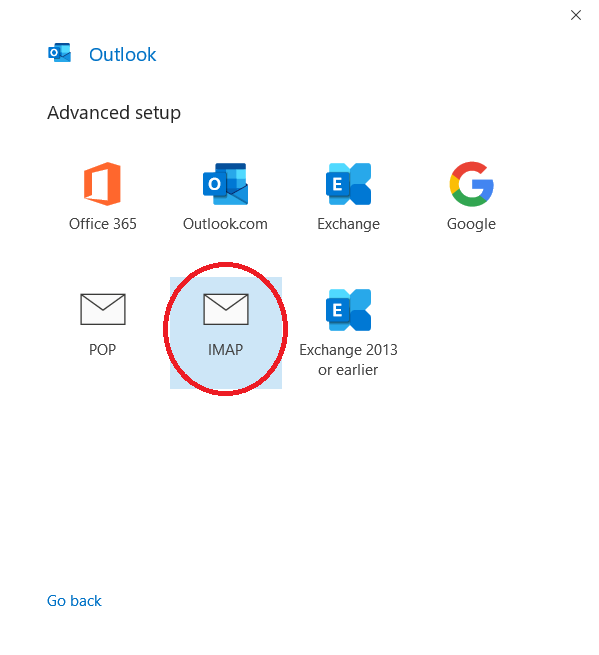Click the Advanced setup heading
Screen dimensions: 599x655
114,113
